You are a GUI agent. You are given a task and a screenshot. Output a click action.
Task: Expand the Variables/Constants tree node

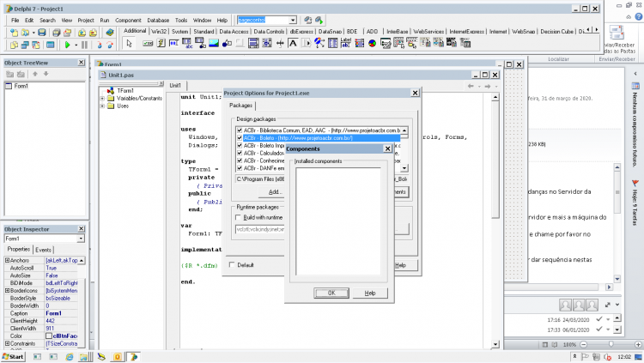click(102, 99)
